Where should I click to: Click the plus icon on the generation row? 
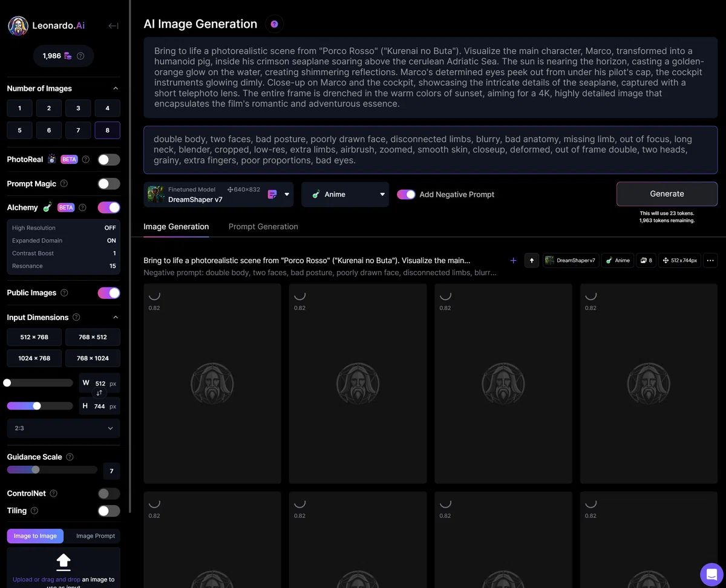[514, 261]
